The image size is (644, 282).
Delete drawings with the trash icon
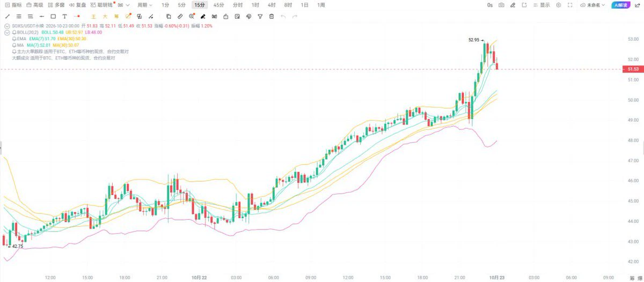coord(272,17)
